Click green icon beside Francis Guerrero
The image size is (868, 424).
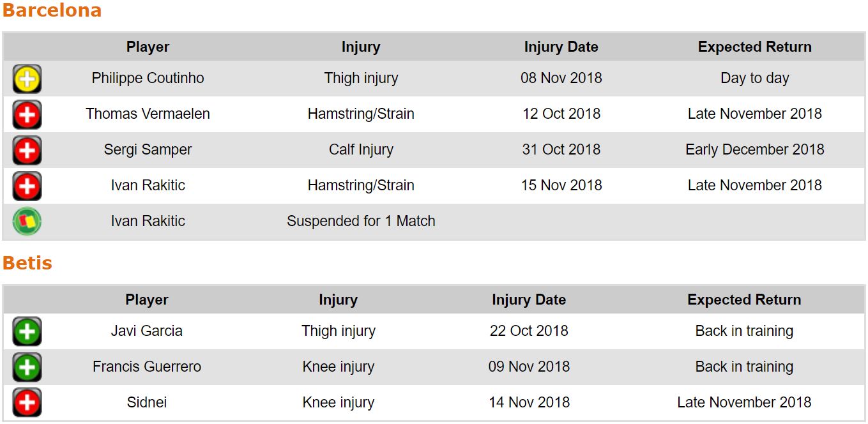pos(27,368)
